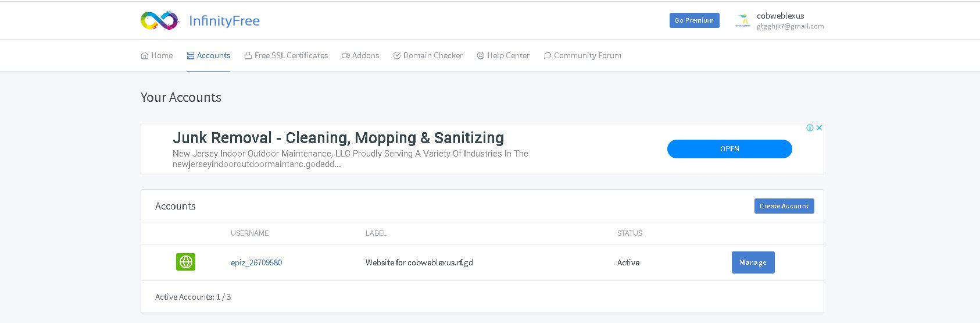Go to Domain Checker page
The image size is (980, 323).
pos(428,55)
